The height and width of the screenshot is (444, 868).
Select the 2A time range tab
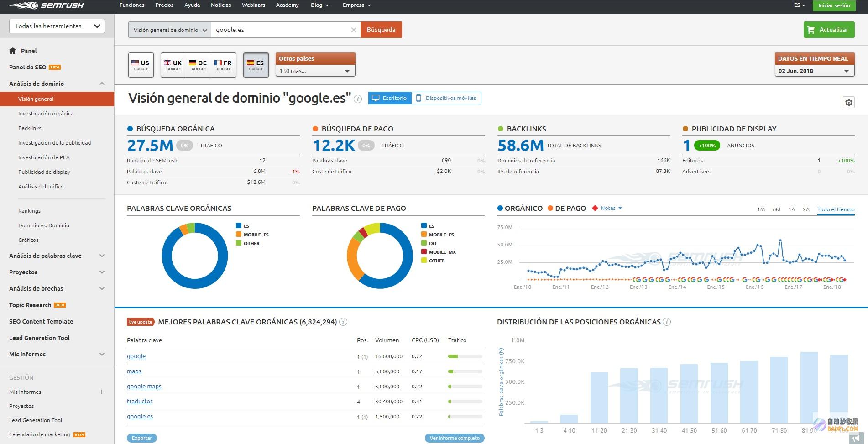(806, 209)
